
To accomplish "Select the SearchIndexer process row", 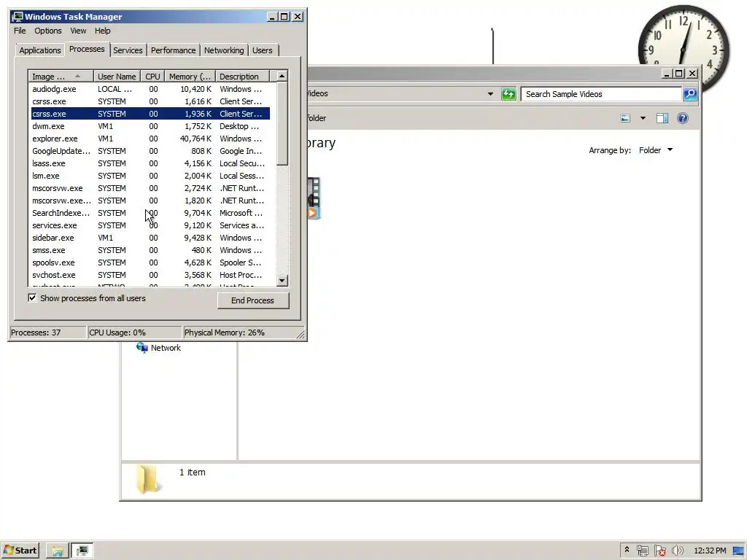I will (149, 213).
